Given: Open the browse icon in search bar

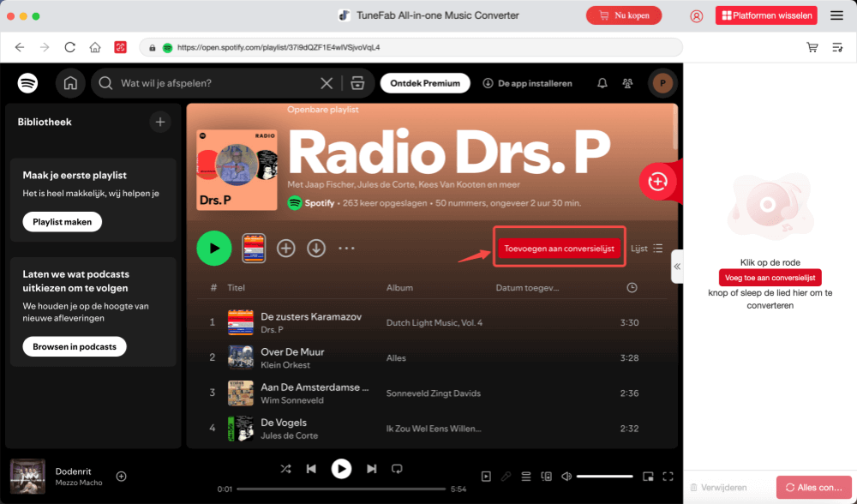Looking at the screenshot, I should pos(357,83).
